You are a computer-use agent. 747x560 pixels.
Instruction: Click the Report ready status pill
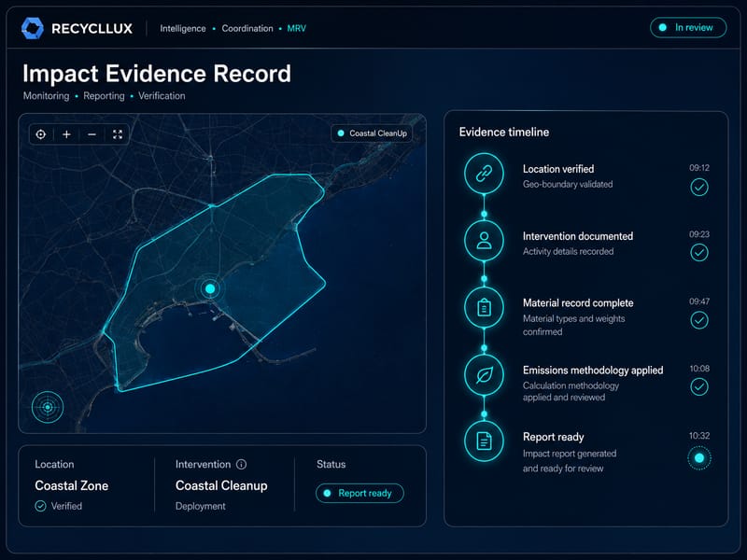coord(359,493)
